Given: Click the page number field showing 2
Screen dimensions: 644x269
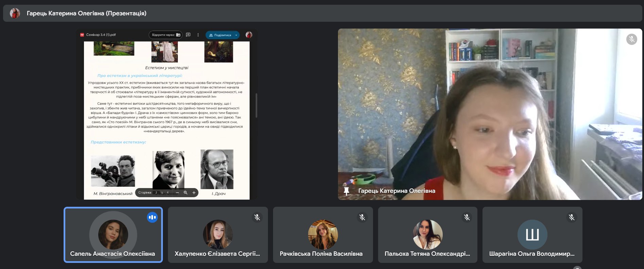Looking at the screenshot, I should tap(156, 192).
